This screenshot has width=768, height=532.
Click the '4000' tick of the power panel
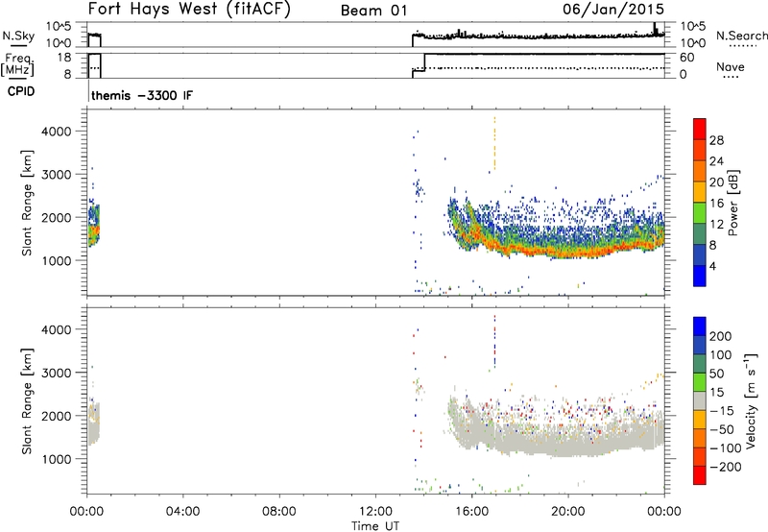point(57,132)
